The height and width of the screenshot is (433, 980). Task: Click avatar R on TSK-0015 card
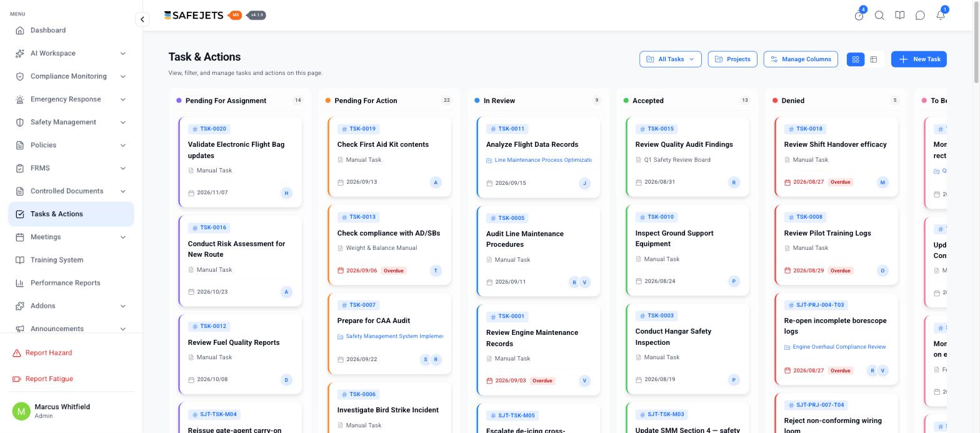[x=734, y=182]
